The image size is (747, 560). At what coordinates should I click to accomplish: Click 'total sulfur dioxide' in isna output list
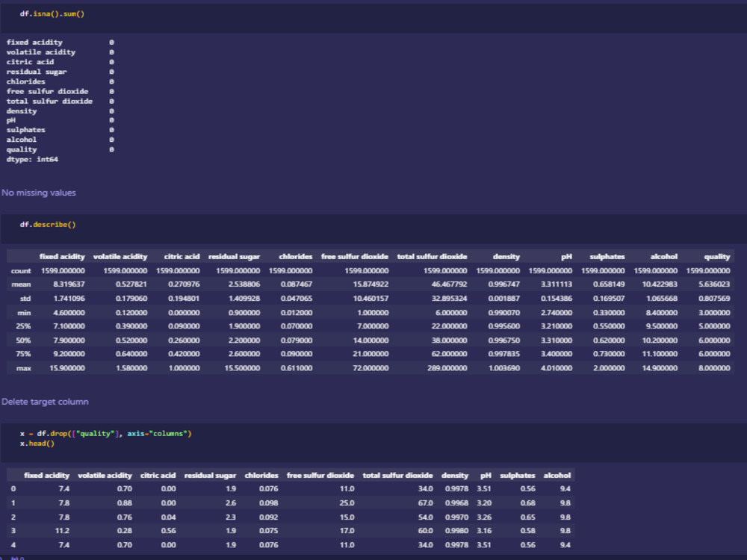(49, 101)
